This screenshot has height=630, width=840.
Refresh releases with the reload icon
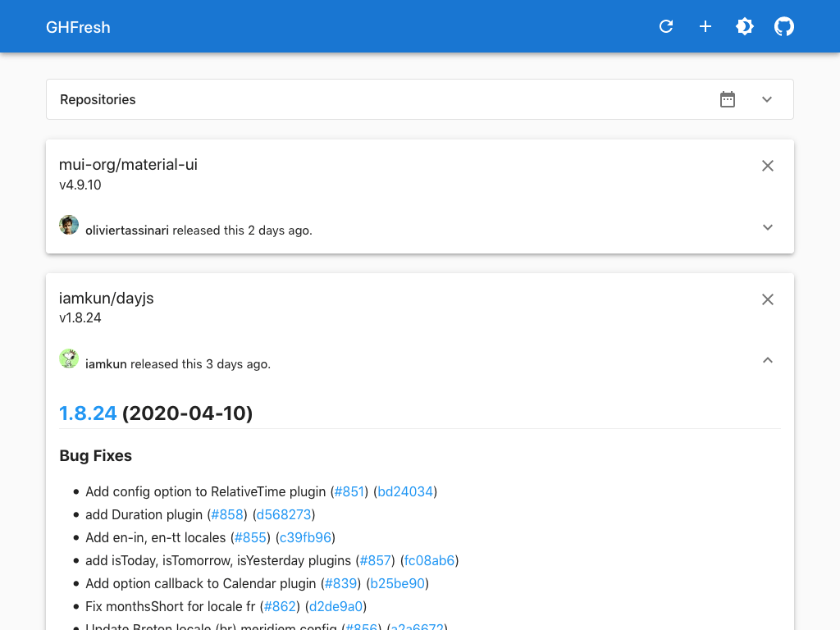coord(666,26)
